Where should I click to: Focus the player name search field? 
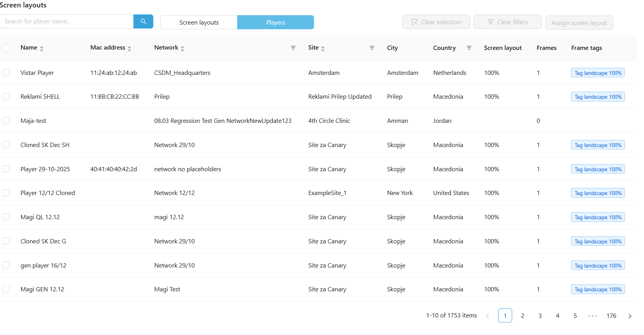pos(67,21)
